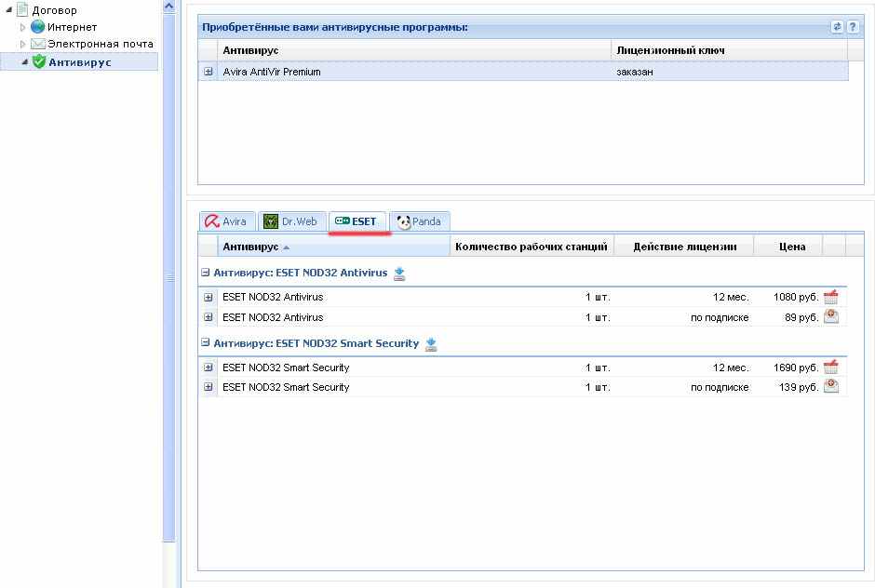Viewport: 875px width, 588px height.
Task: Buy ESET NOD32 Antivirus for 1080 руб. cart icon
Action: click(x=831, y=297)
